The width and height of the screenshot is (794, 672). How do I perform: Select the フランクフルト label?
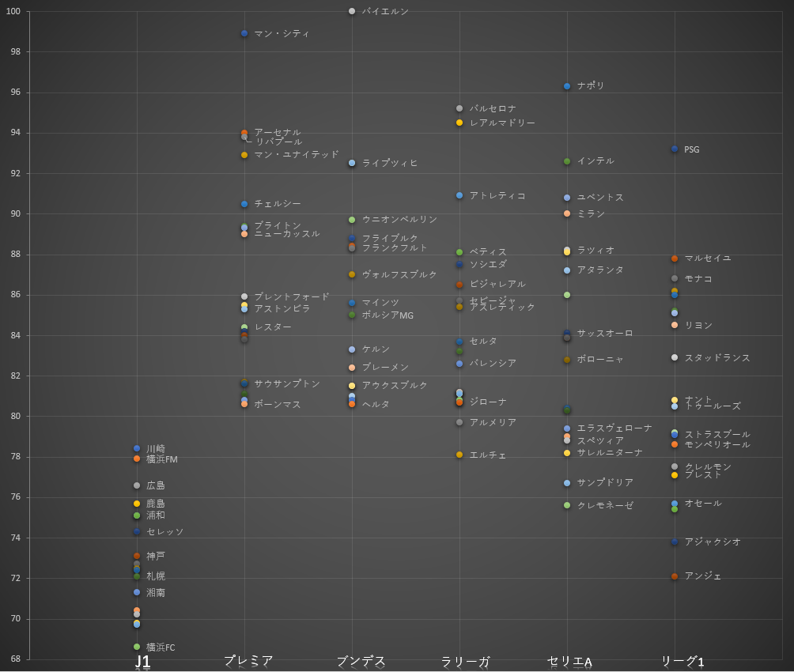click(x=395, y=248)
